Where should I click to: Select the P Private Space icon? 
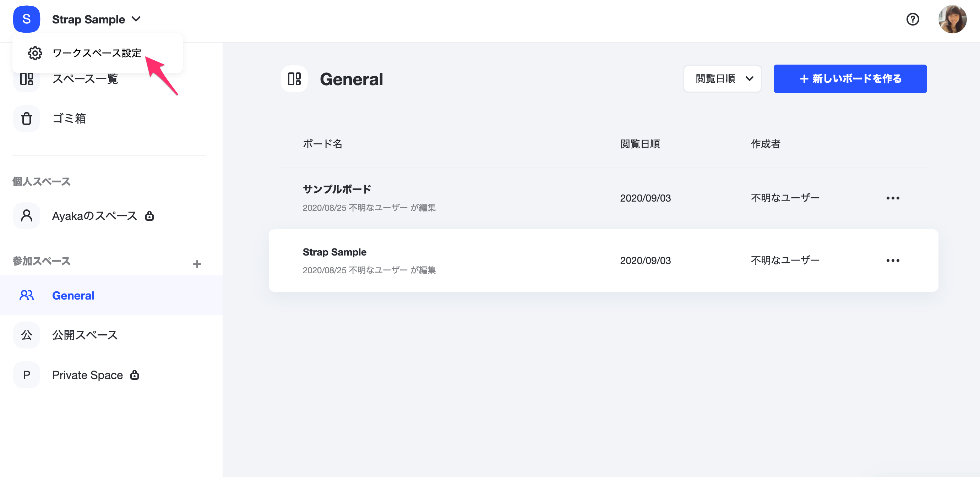pos(26,375)
